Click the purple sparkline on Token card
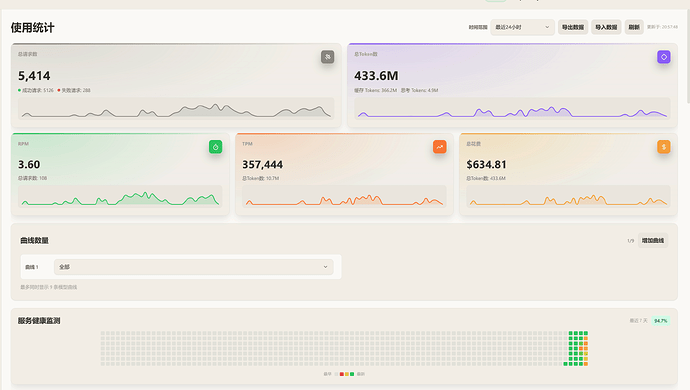Screen dimensions: 690x390 512,109
